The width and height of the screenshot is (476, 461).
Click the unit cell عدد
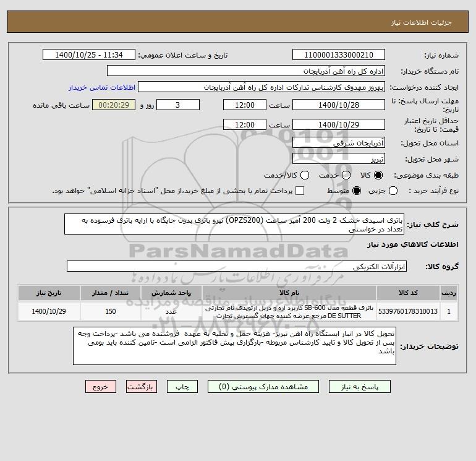tap(171, 311)
